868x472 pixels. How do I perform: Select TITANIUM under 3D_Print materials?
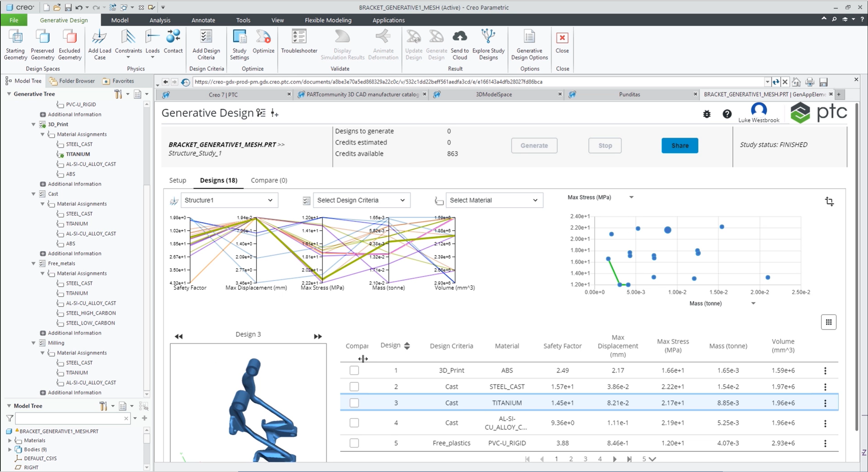pos(78,154)
